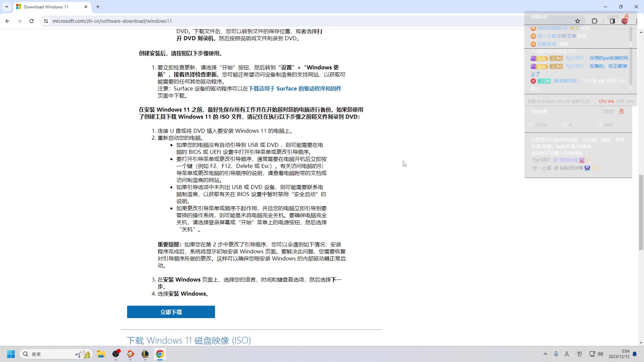
Task: Open the notification bell icon
Action: pyautogui.click(x=635, y=354)
